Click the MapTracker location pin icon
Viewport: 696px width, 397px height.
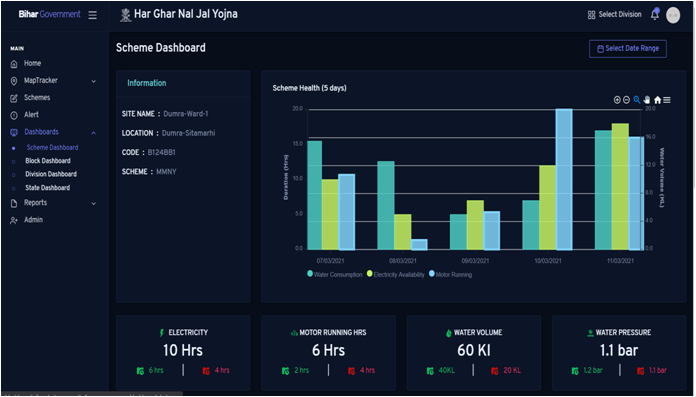click(14, 81)
